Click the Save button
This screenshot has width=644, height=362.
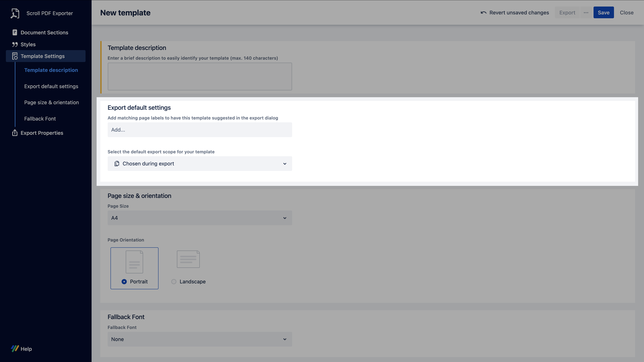[x=604, y=13]
